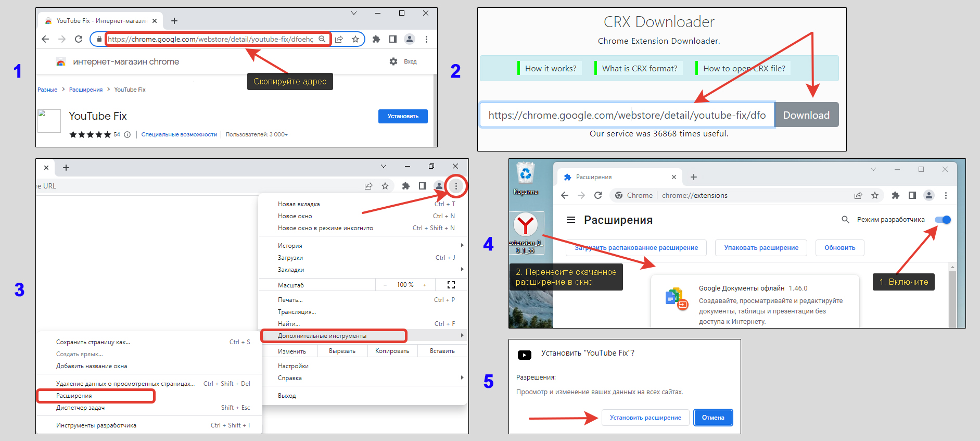Click Установить расширение button
Viewport: 980px width, 441px height.
645,418
